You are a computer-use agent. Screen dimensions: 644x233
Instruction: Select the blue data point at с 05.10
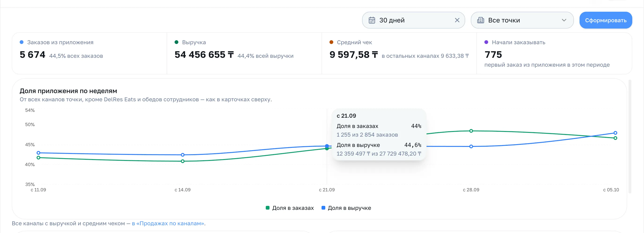(x=615, y=133)
